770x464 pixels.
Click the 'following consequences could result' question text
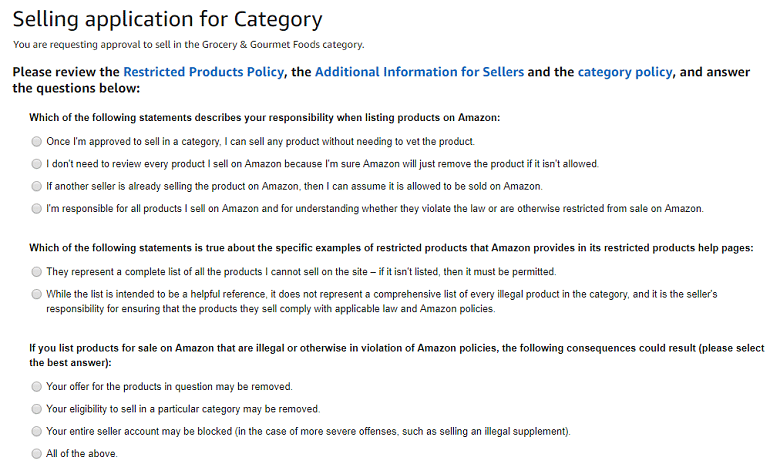click(x=396, y=355)
